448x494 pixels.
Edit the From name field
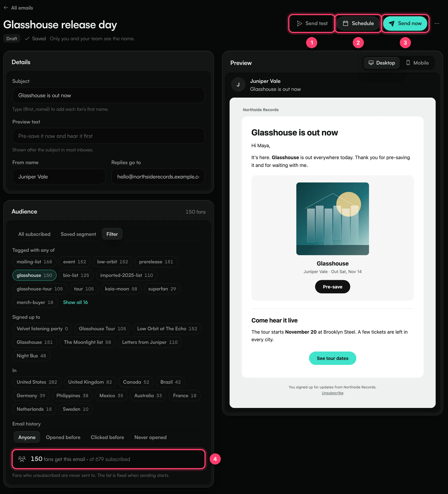[x=59, y=177]
